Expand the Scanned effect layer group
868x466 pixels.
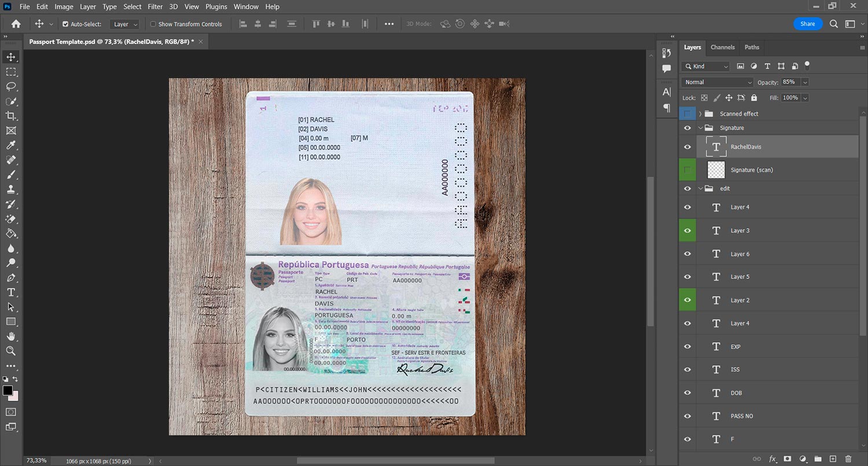coord(700,114)
